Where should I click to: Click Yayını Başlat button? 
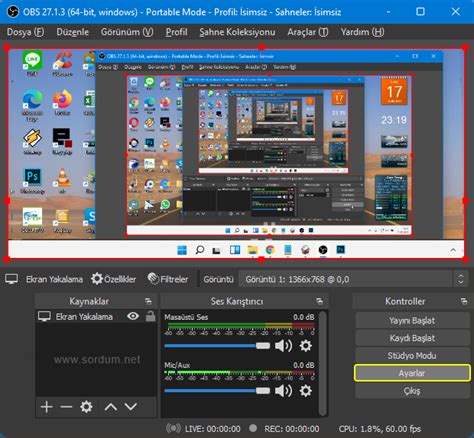[412, 320]
